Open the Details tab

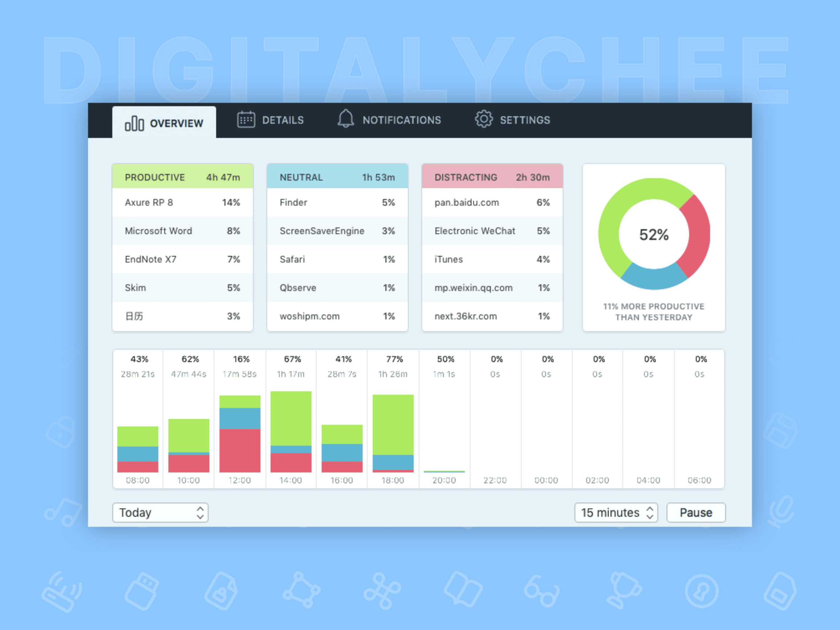pyautogui.click(x=282, y=120)
